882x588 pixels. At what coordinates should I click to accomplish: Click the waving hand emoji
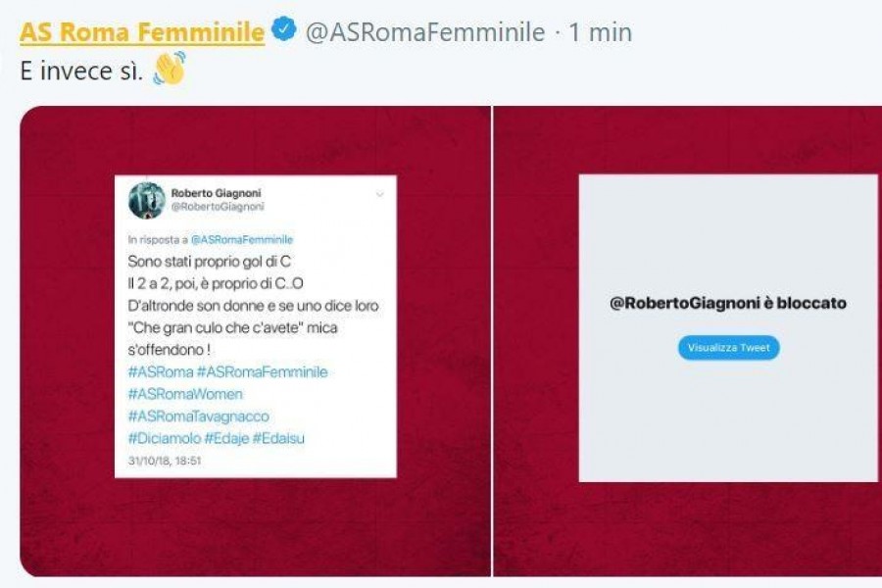click(x=170, y=68)
